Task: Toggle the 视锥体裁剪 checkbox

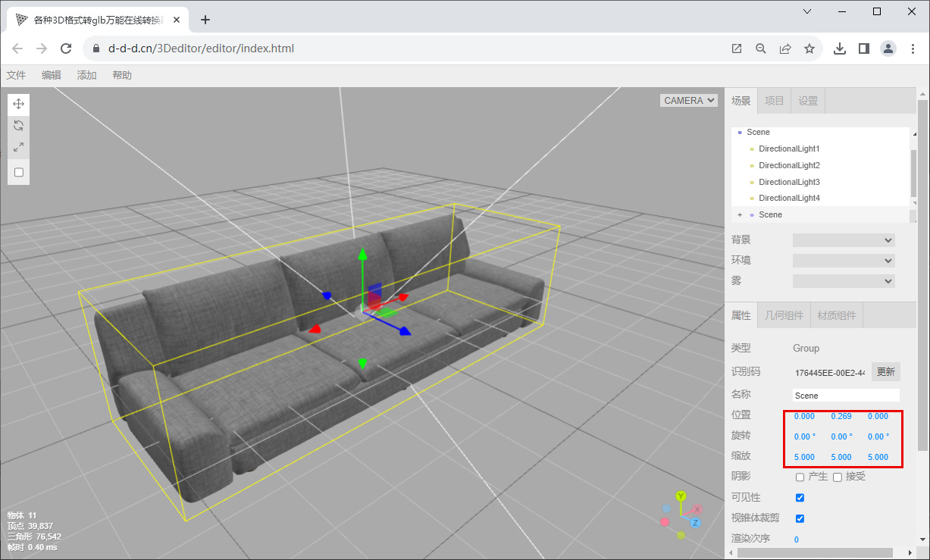Action: pyautogui.click(x=800, y=519)
